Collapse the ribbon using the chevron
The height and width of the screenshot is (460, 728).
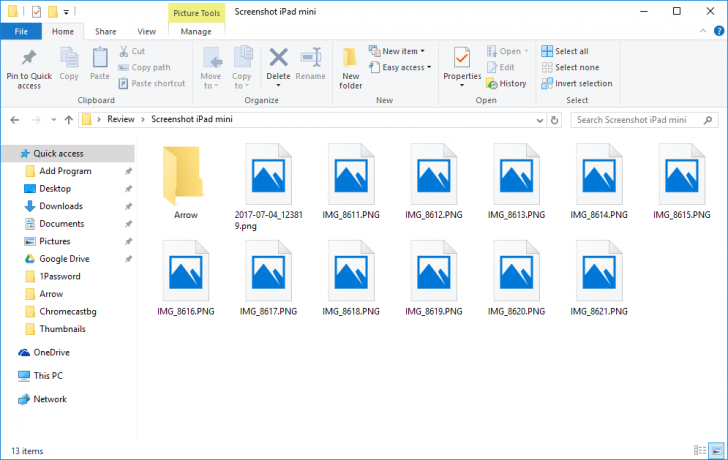[703, 31]
